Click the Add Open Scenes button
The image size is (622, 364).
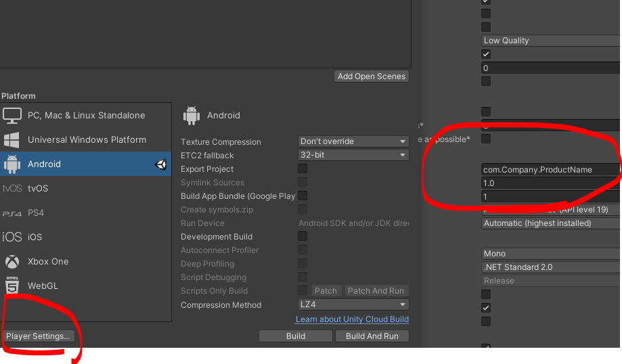click(372, 76)
